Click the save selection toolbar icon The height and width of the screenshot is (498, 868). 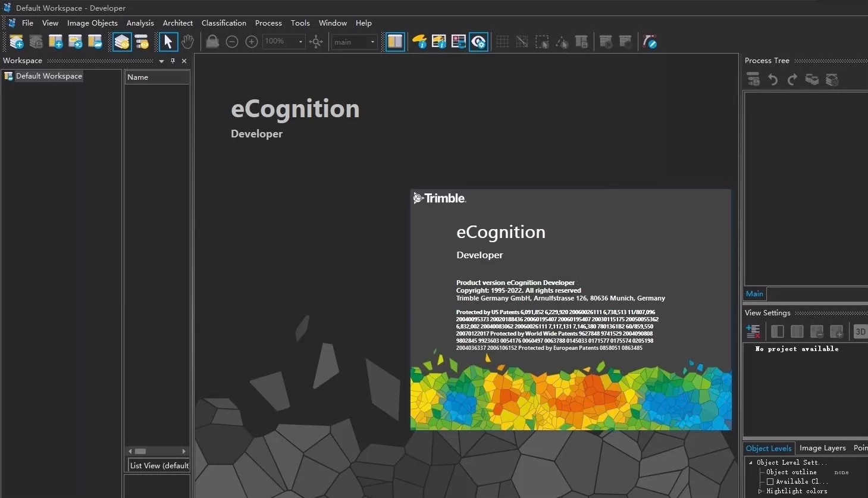coord(581,42)
